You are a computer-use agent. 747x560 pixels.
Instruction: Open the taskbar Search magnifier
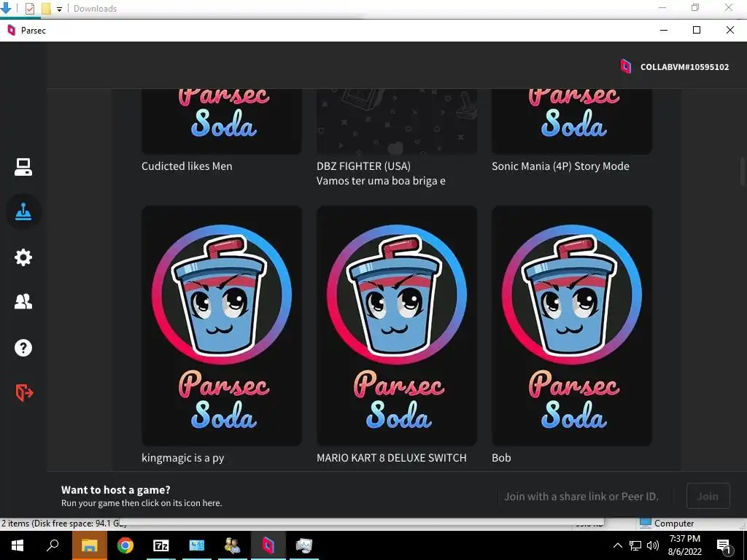pos(53,545)
